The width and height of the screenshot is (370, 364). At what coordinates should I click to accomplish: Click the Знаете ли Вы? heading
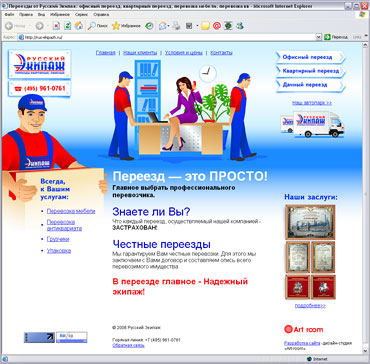coord(151,212)
